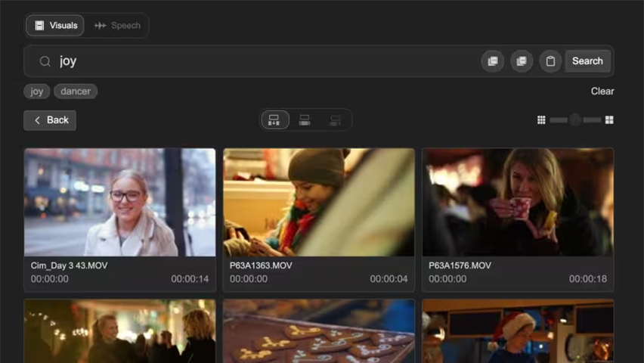
Task: Click the first image-stack icon in search bar
Action: pos(493,61)
